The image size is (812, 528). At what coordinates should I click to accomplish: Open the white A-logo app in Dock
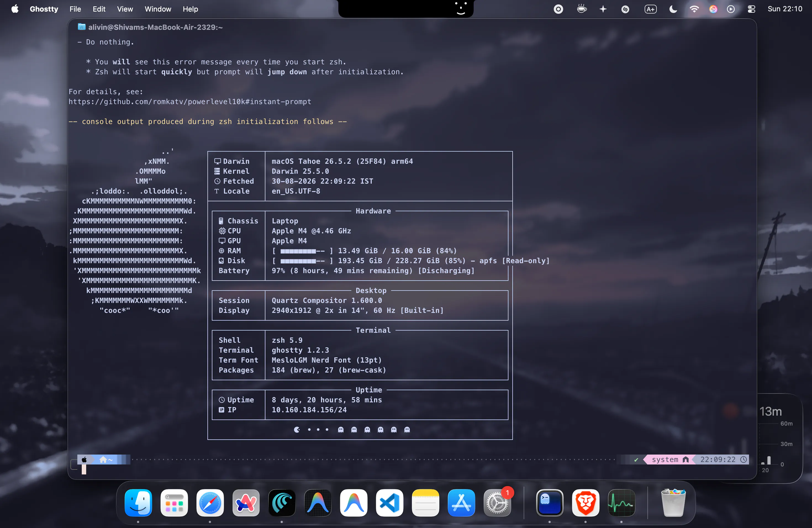tap(354, 503)
